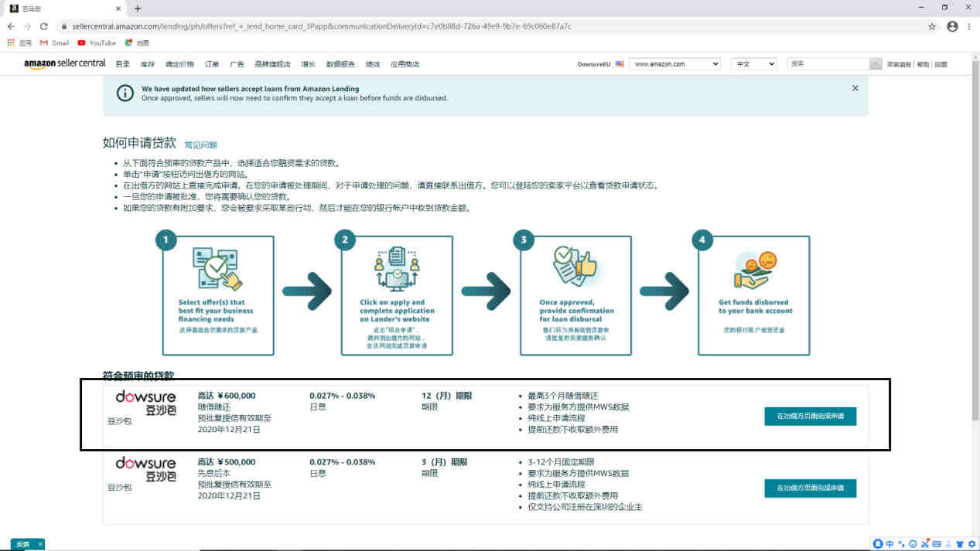Apply for the ¥600,000 loan via 在出借方页面完成申请

[x=810, y=416]
